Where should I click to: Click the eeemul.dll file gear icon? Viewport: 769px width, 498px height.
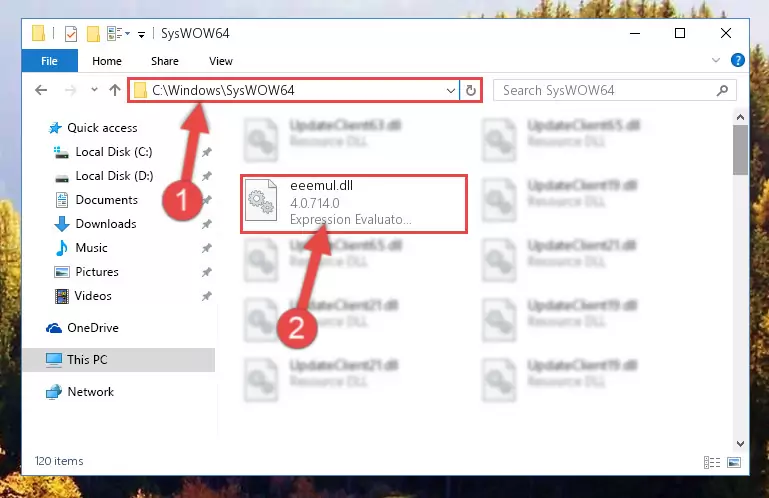pos(261,201)
